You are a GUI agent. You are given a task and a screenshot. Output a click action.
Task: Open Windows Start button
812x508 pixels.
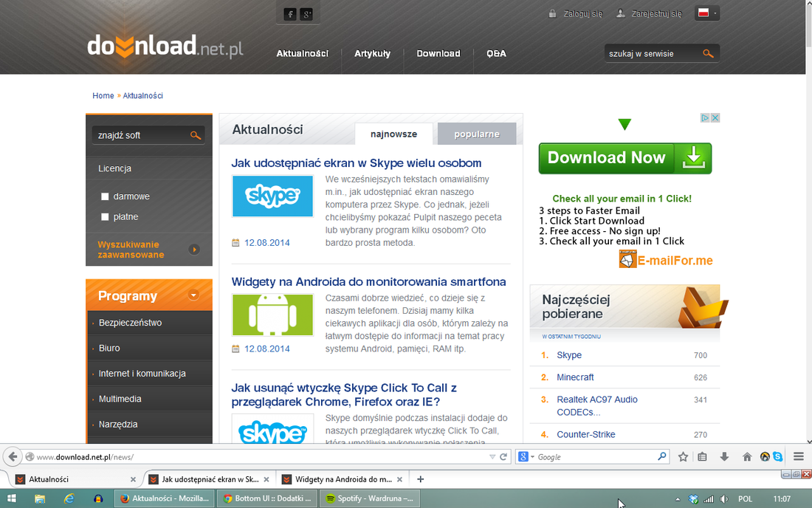click(11, 498)
